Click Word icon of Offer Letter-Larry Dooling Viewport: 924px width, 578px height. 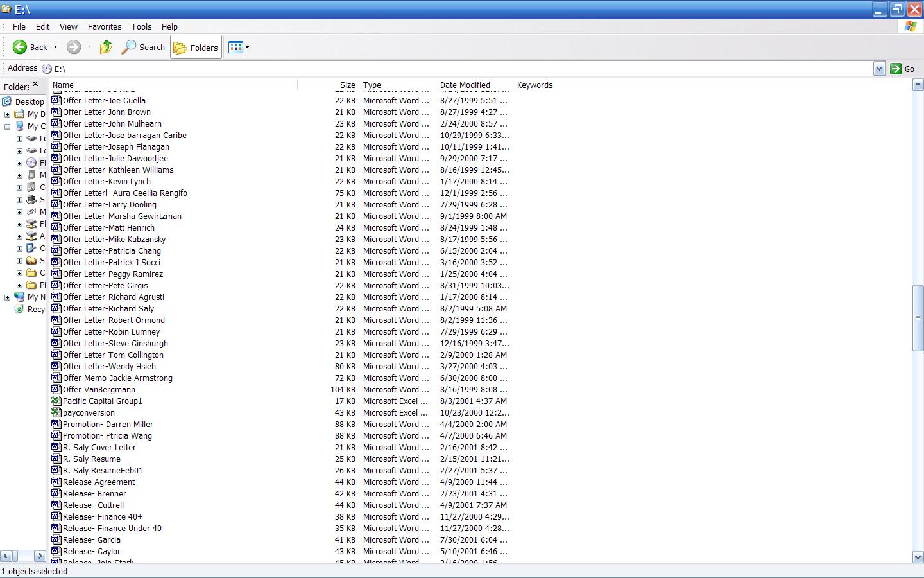coord(56,204)
